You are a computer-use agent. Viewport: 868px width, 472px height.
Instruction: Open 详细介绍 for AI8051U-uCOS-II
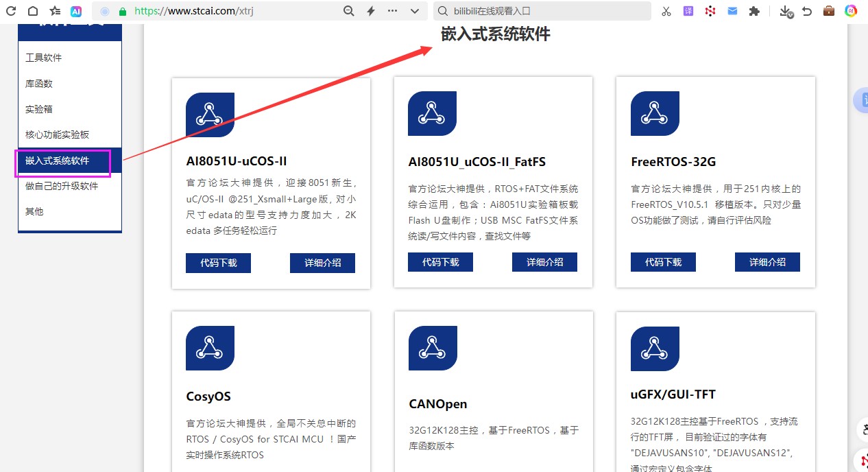coord(322,263)
